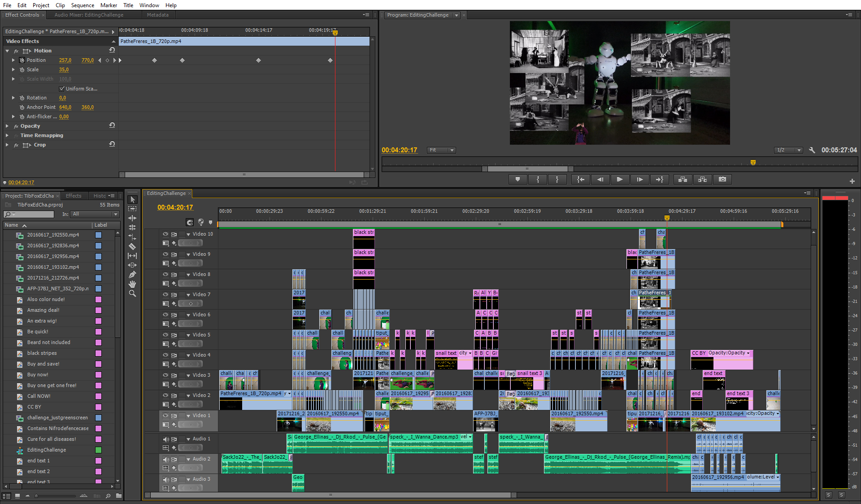Toggle Video 10 track output eye
Viewport: 861px width, 504px height.
pos(165,234)
